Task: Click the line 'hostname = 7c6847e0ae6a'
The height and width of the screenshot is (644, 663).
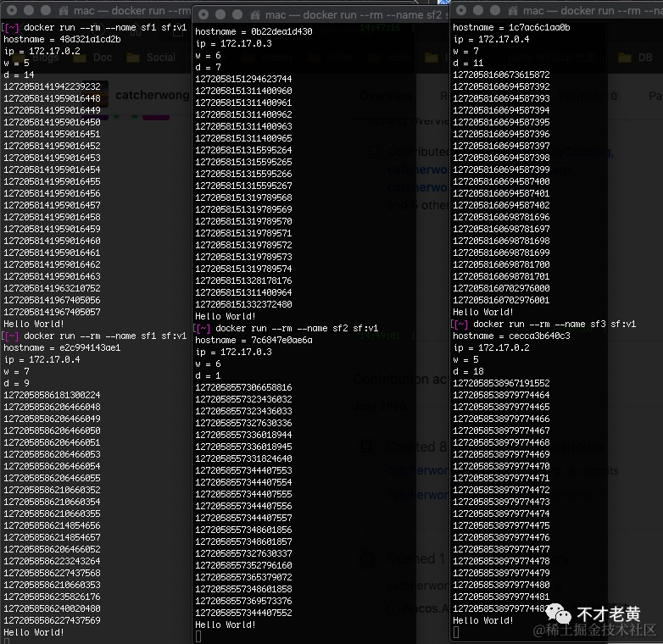Action: point(253,340)
